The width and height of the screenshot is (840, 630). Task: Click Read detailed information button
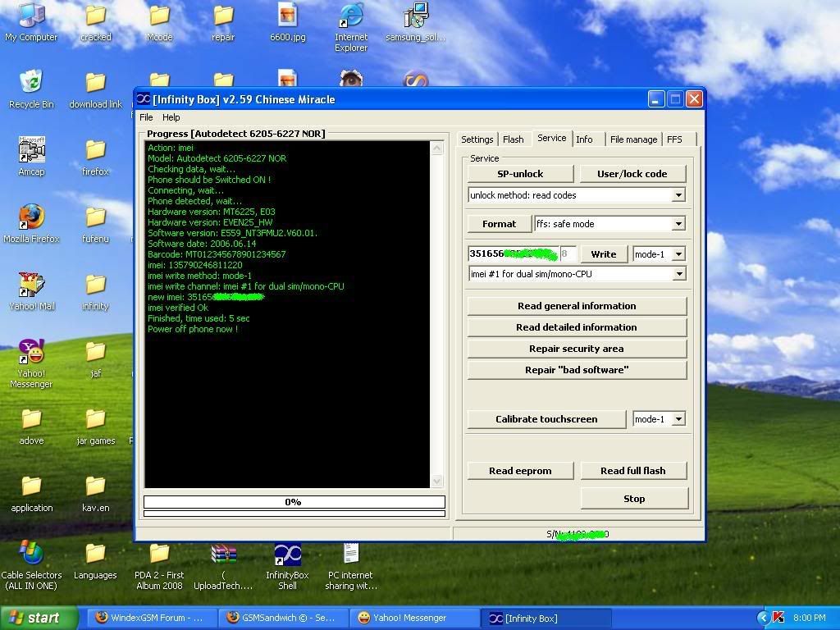click(x=577, y=327)
